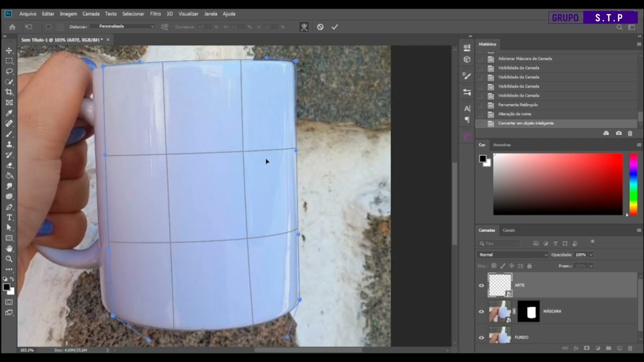This screenshot has width=644, height=362.
Task: Switch to the Amostras tab
Action: [x=502, y=145]
